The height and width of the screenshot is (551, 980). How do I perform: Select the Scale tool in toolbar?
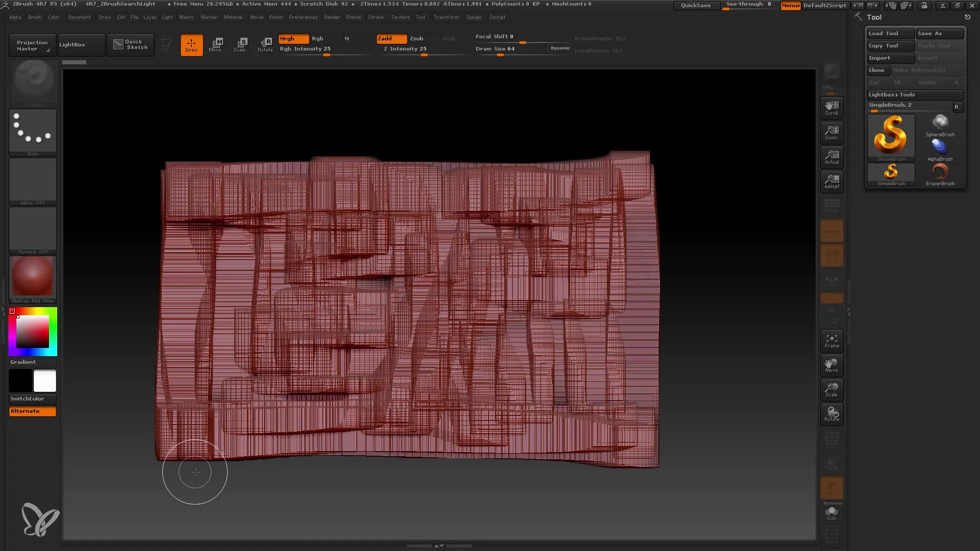pyautogui.click(x=240, y=44)
